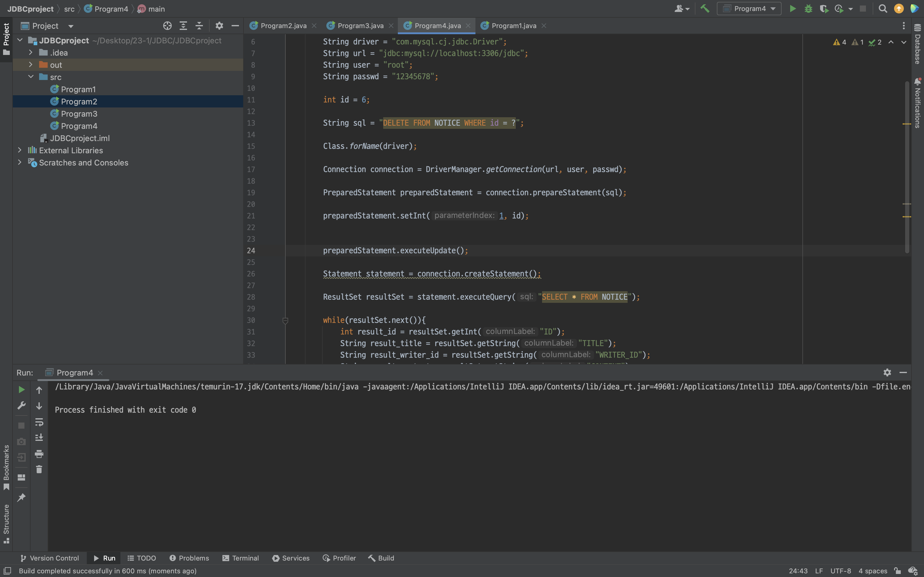Click the editor's vertical scrollbar
Viewport: 924px width, 577px height.
907,168
